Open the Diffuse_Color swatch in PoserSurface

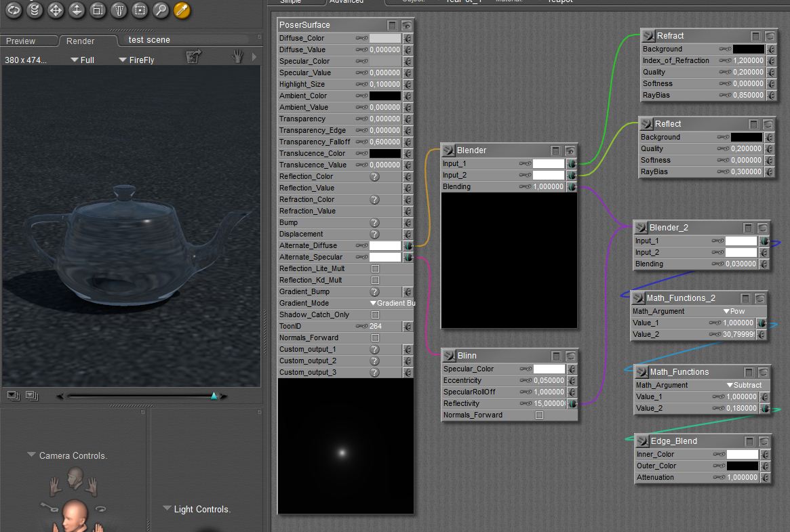click(x=384, y=39)
